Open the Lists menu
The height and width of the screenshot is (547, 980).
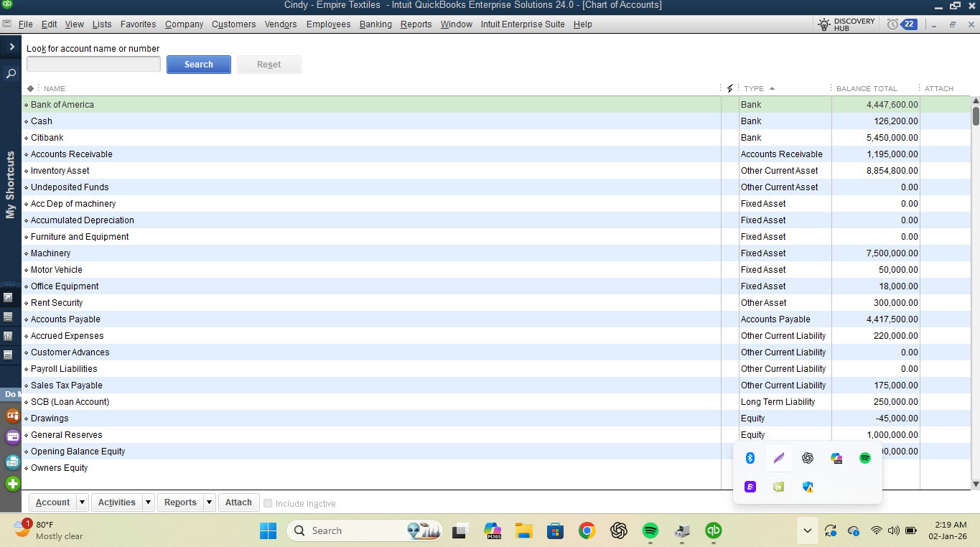pos(102,24)
